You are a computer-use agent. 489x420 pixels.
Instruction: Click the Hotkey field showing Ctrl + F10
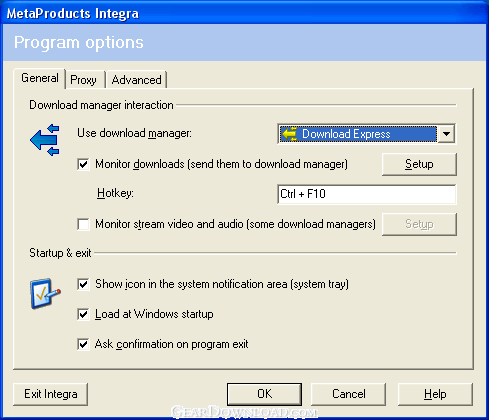367,194
